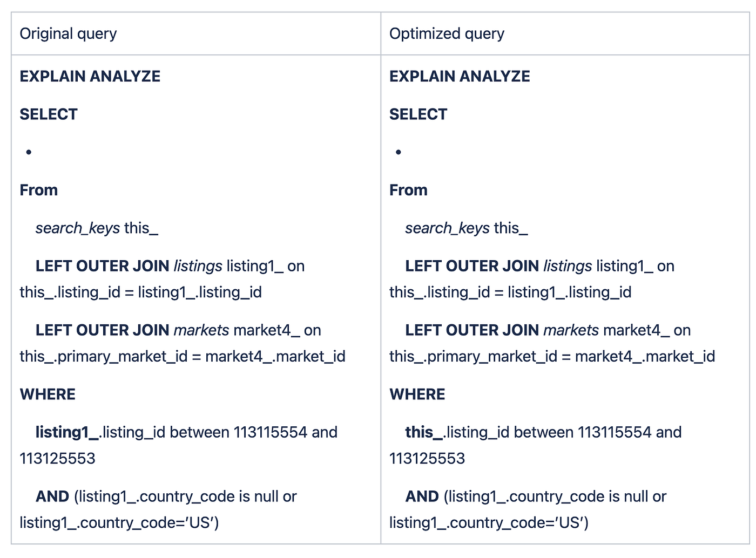Click EXPLAIN ANALYZE in the optimized query
This screenshot has height=558, width=756.
click(460, 76)
